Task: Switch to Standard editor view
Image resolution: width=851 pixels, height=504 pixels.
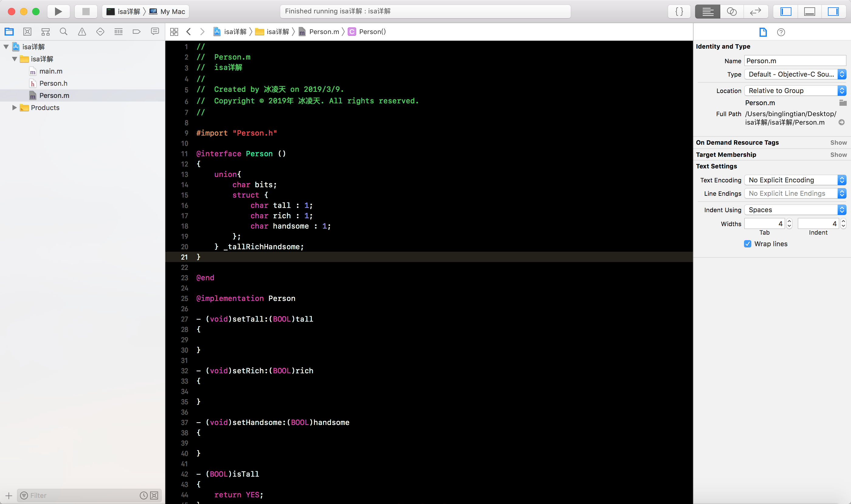Action: (x=707, y=12)
